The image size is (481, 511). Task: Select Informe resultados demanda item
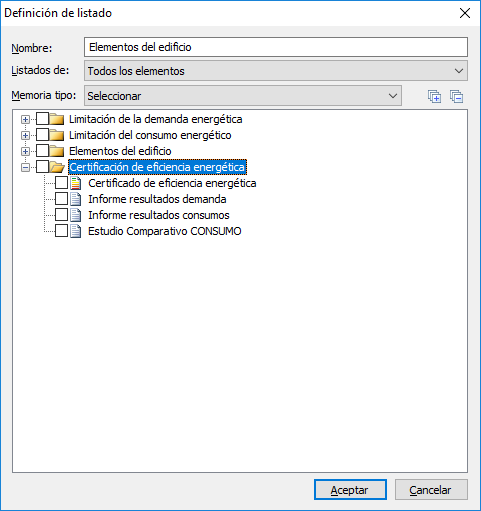(157, 199)
